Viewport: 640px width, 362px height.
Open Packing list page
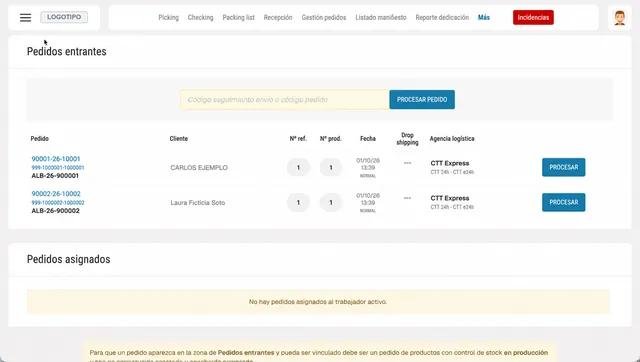238,18
